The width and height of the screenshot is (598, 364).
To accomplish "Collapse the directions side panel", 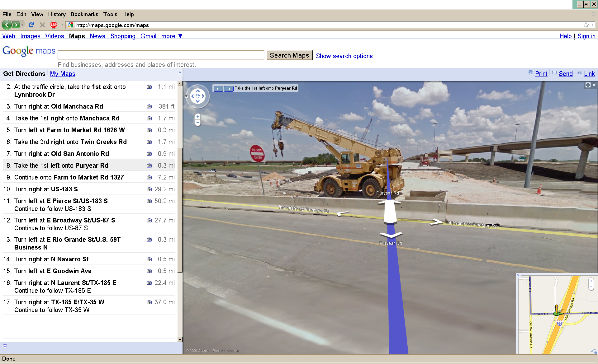I will pyautogui.click(x=180, y=72).
